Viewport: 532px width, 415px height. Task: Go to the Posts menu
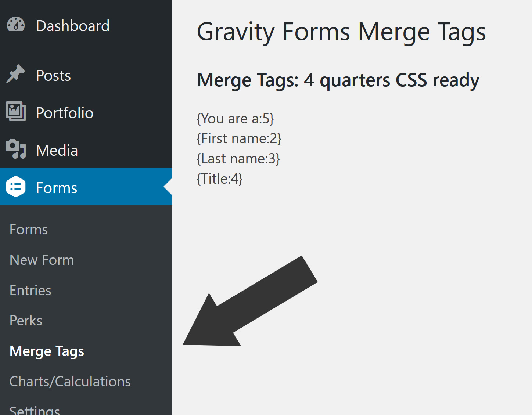click(53, 76)
